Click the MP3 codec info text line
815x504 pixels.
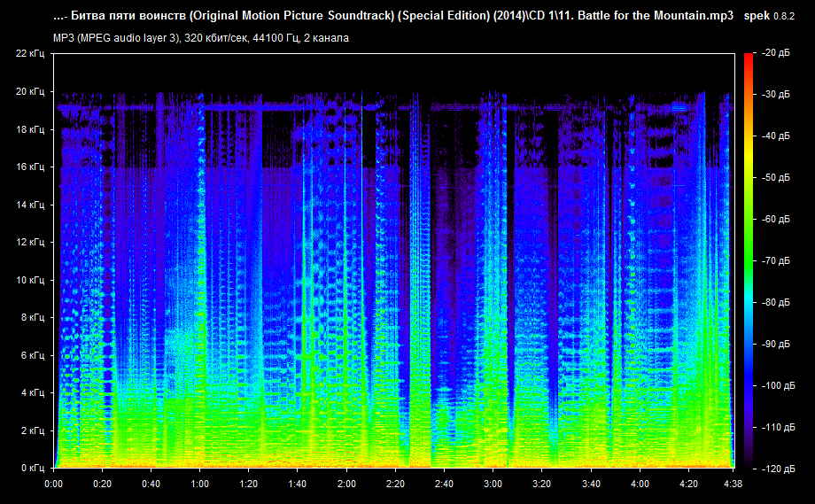point(201,37)
